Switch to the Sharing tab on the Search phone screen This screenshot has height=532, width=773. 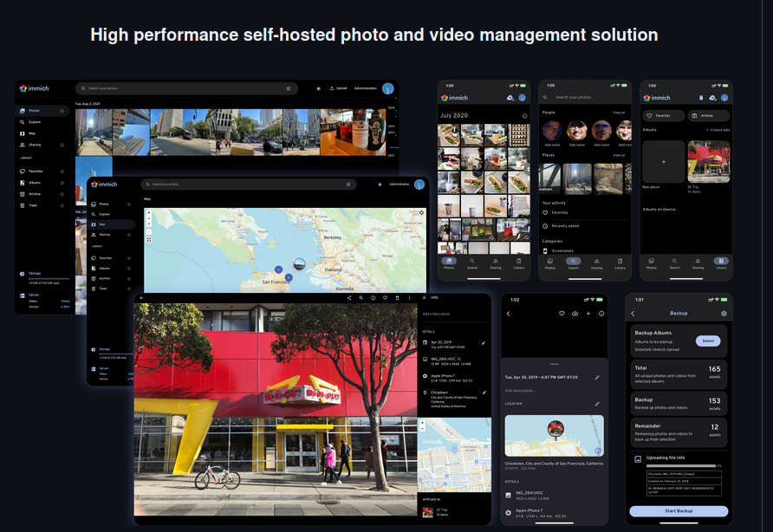pos(596,263)
